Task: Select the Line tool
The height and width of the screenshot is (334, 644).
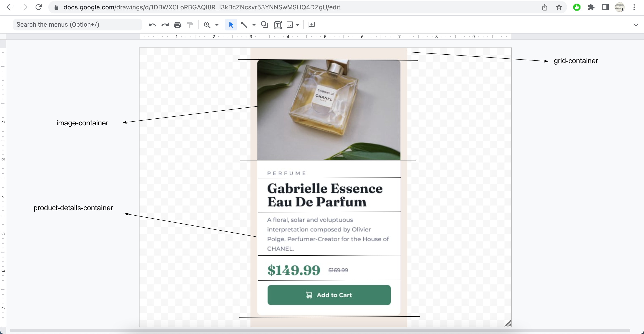Action: [x=244, y=25]
